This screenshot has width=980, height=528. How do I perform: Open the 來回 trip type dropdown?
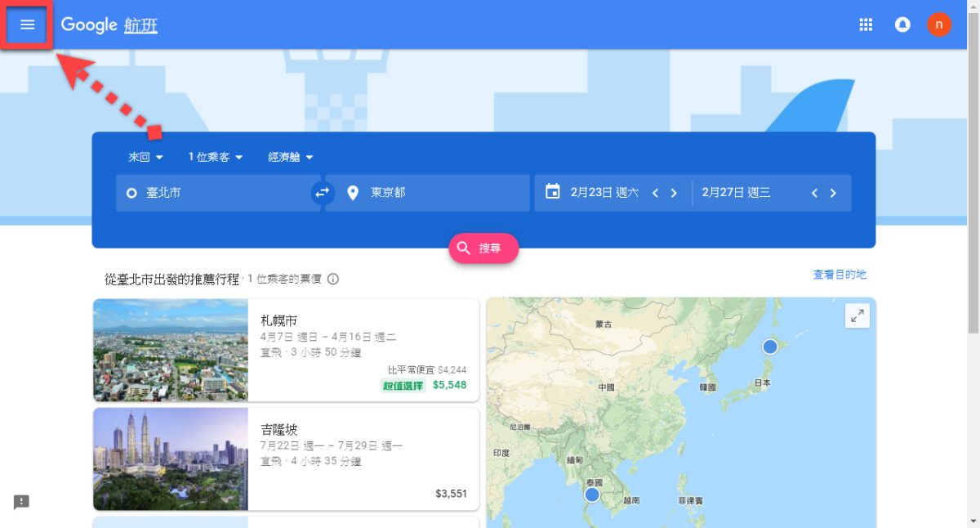pos(146,157)
